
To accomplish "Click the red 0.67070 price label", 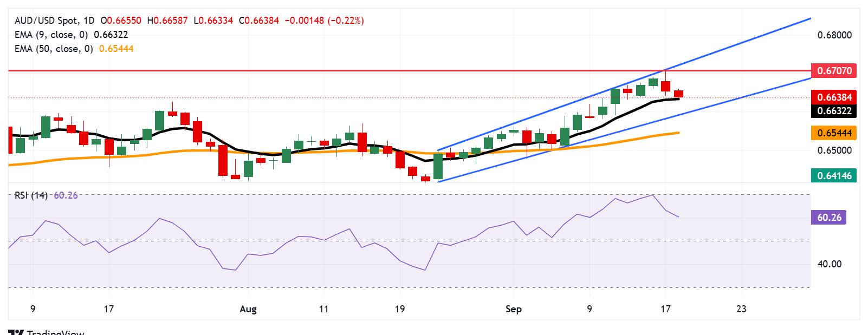I will [x=833, y=71].
